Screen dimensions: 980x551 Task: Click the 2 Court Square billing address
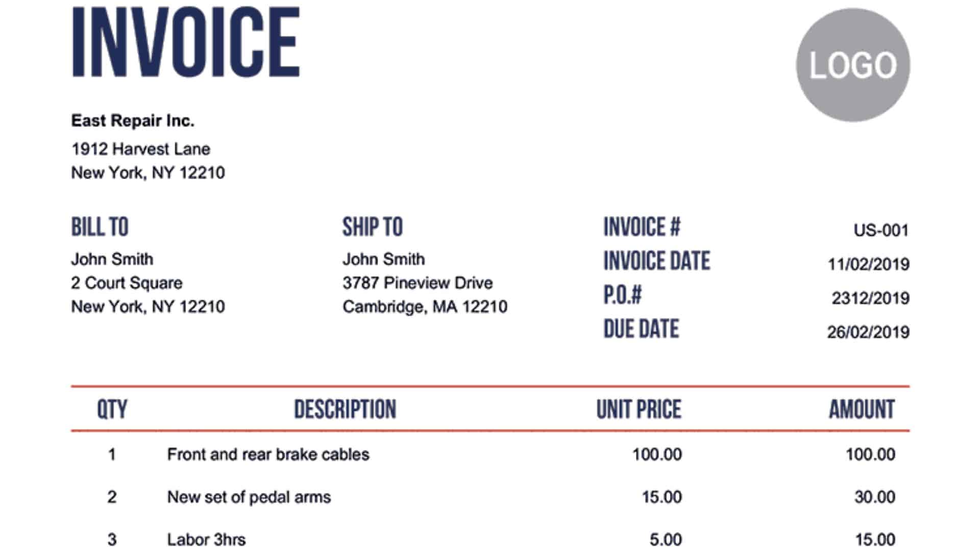(x=127, y=283)
